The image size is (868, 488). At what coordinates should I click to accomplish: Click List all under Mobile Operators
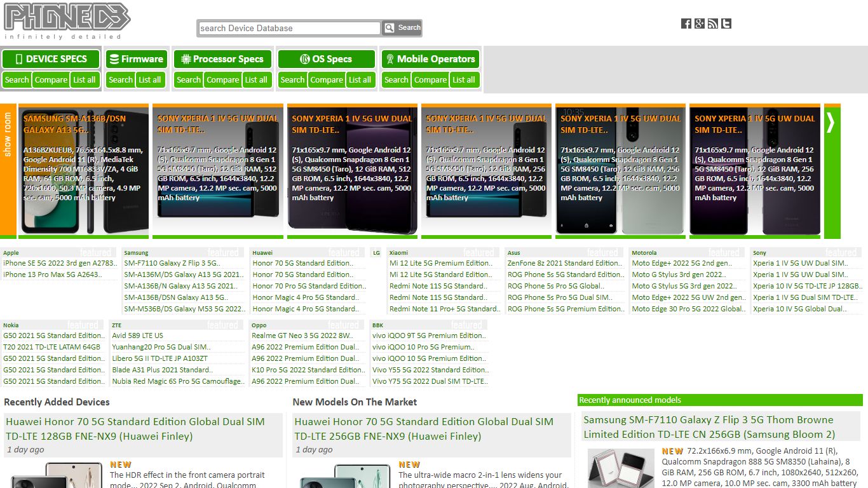[464, 80]
